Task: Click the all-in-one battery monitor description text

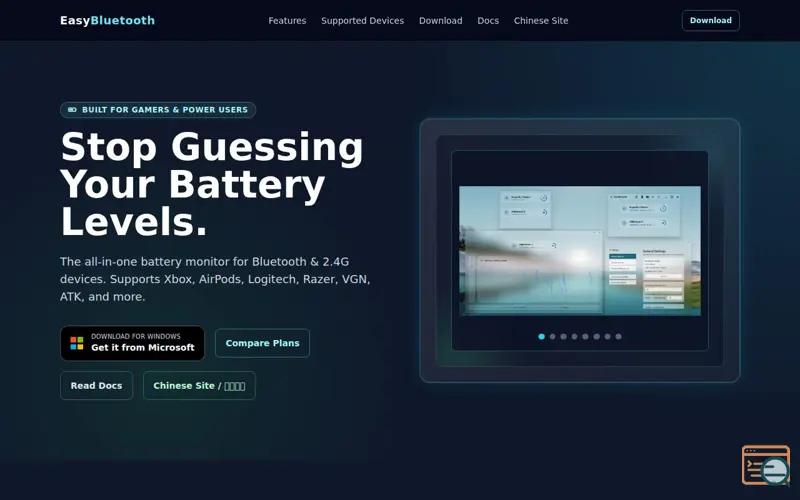Action: coord(215,279)
